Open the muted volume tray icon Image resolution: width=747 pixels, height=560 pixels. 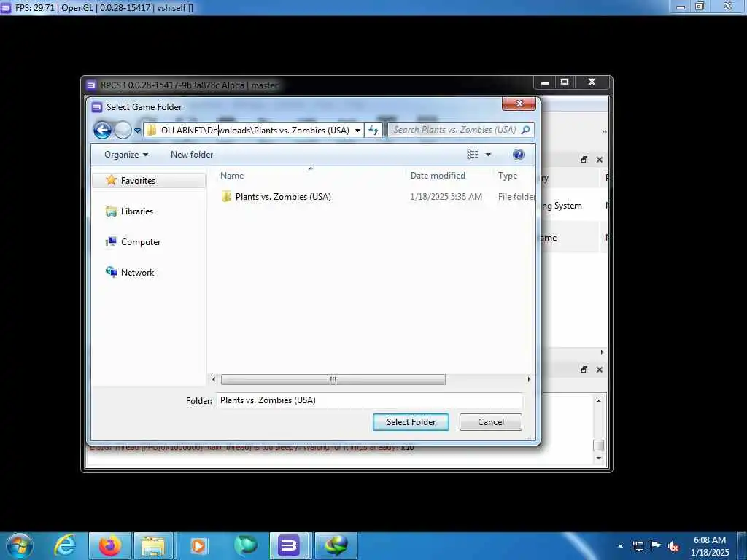pos(673,546)
